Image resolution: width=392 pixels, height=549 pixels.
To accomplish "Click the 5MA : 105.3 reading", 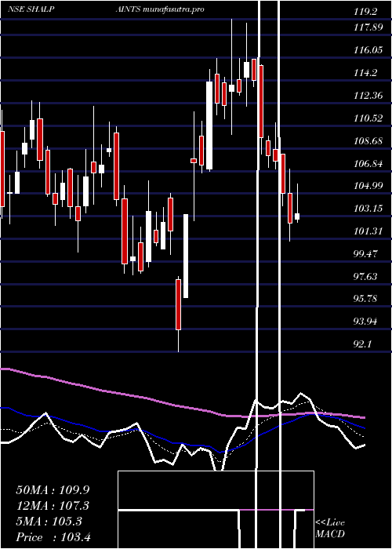I will (49, 522).
